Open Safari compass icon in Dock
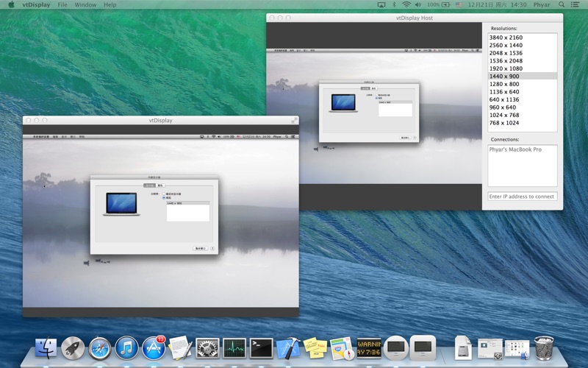Image resolution: width=588 pixels, height=368 pixels. point(100,348)
